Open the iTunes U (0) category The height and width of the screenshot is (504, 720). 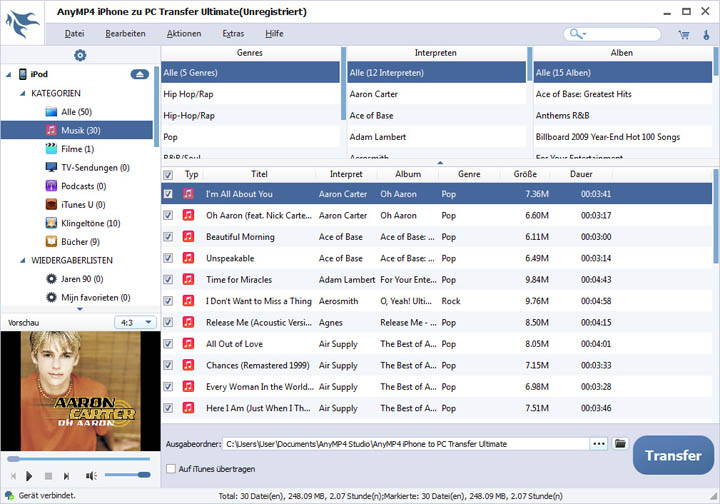coord(75,205)
